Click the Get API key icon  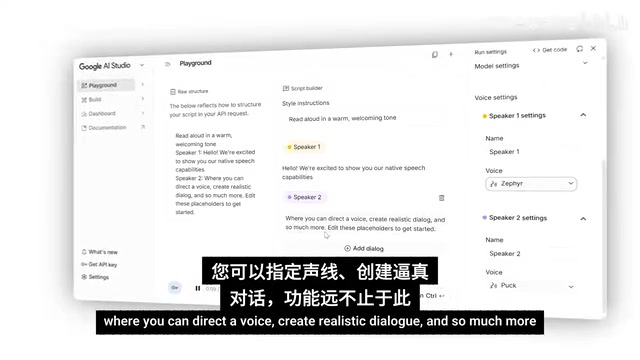click(x=84, y=264)
